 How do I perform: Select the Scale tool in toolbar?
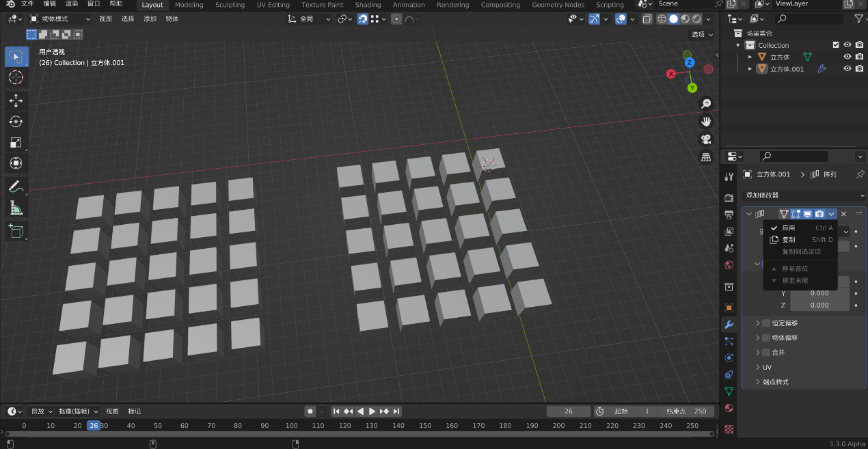pos(16,142)
